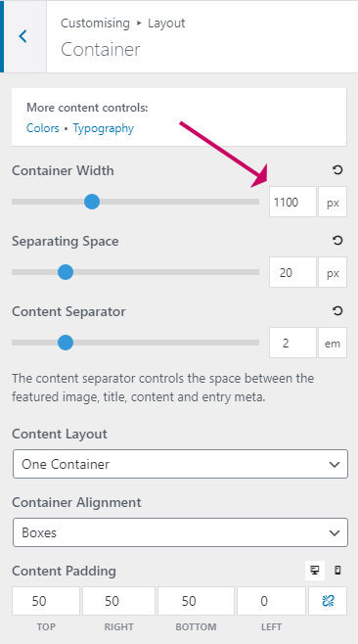
Task: Click the Container Width slider handle
Action: point(92,202)
